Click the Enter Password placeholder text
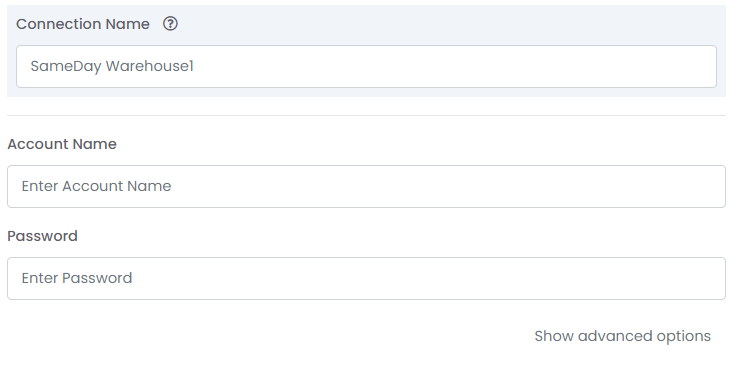738x366 pixels. coord(77,278)
